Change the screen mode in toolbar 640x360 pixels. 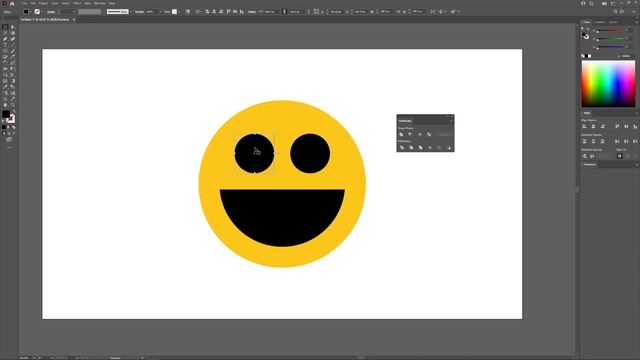pyautogui.click(x=9, y=140)
